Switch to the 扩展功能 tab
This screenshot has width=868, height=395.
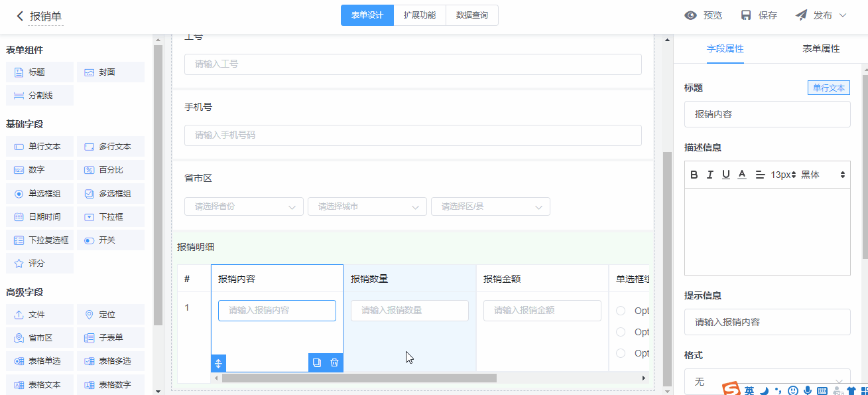(x=420, y=15)
